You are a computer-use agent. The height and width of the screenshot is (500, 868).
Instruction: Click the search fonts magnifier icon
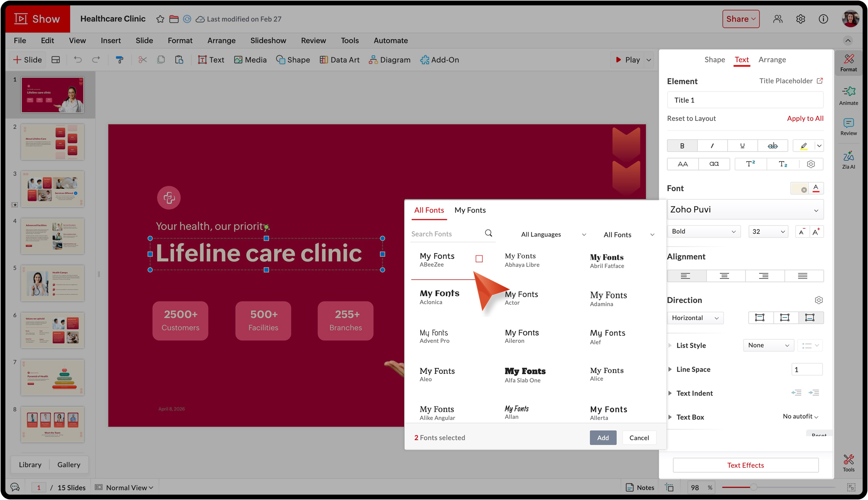[488, 234]
